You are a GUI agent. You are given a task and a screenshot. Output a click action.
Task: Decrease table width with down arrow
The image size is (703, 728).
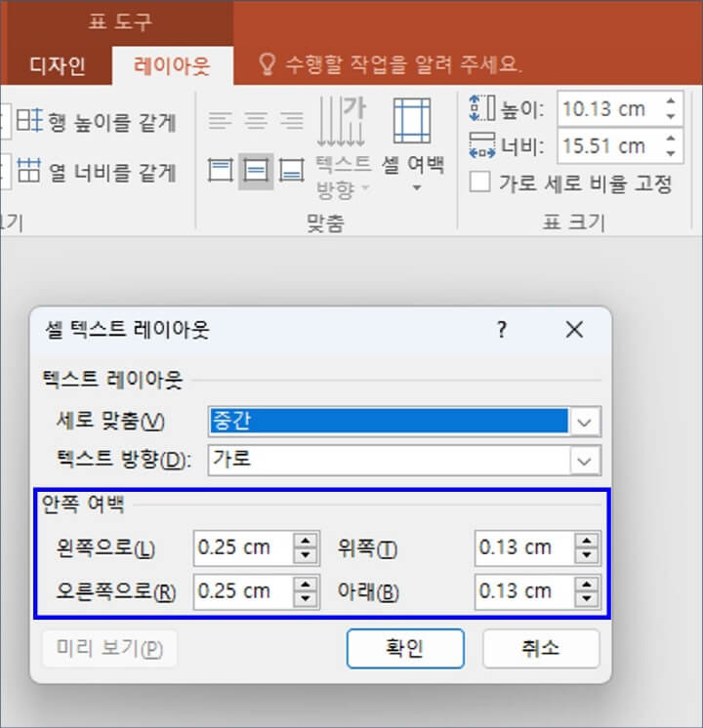pos(671,153)
